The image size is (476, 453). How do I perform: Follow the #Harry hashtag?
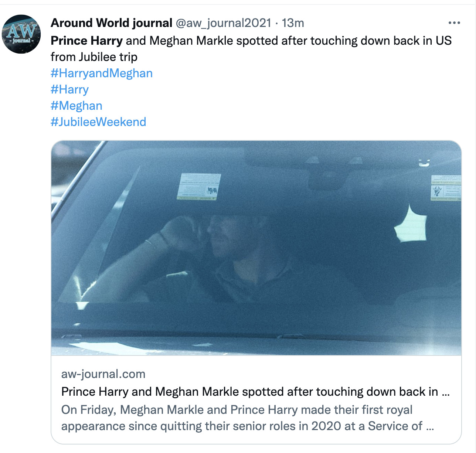pos(69,89)
